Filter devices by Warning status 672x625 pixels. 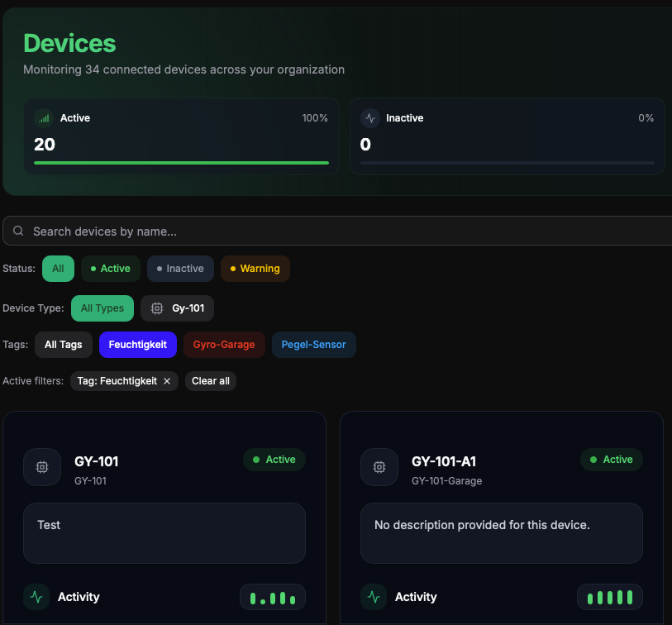tap(255, 269)
